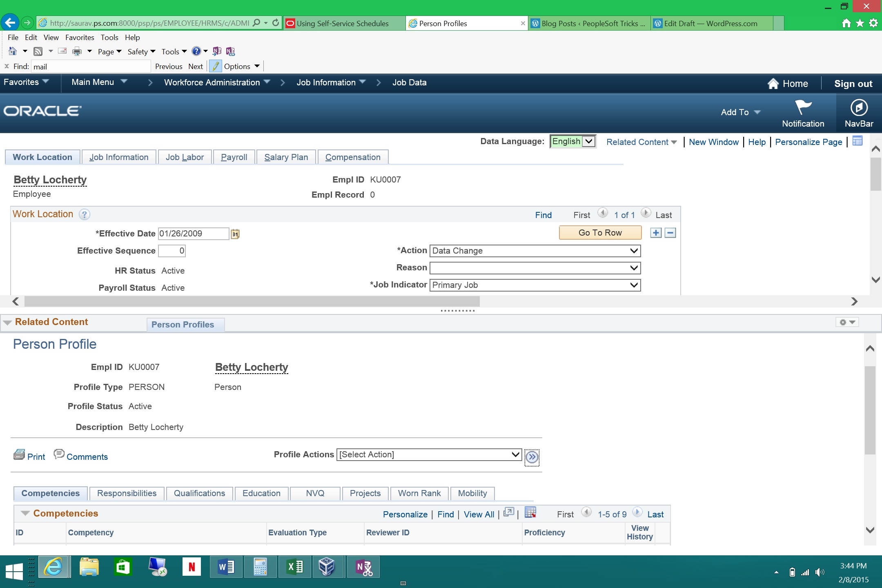The width and height of the screenshot is (882, 588).
Task: Switch to the Compensation tab
Action: click(x=353, y=157)
